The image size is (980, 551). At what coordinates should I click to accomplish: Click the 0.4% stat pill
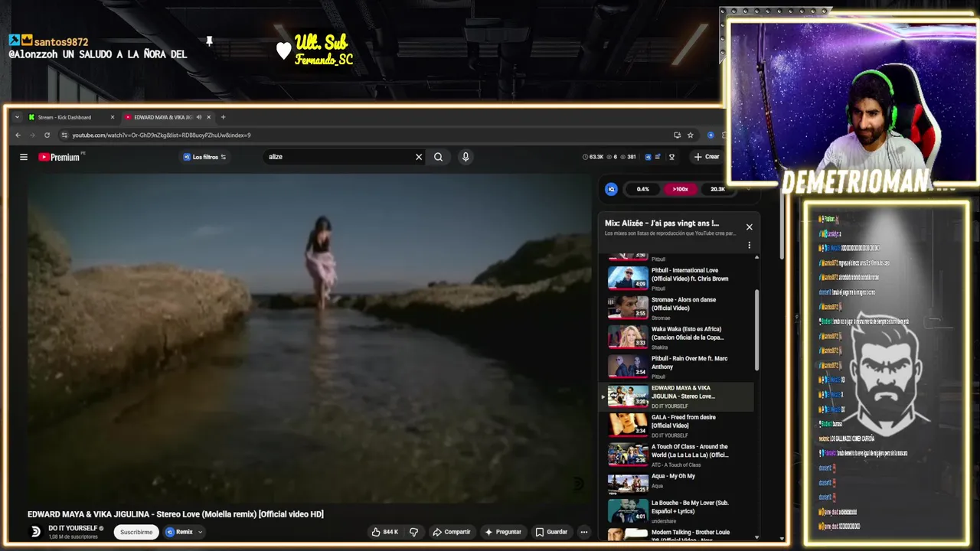(642, 189)
